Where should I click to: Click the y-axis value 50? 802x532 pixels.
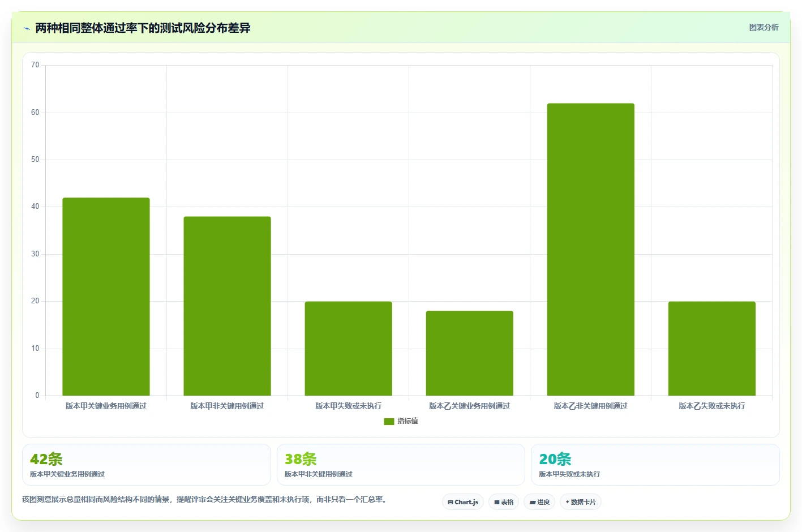(35, 160)
